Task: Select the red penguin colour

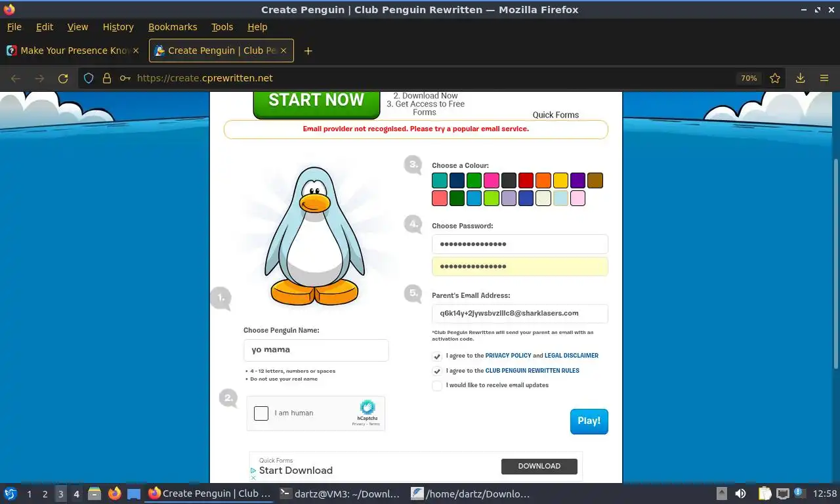Action: pos(526,180)
